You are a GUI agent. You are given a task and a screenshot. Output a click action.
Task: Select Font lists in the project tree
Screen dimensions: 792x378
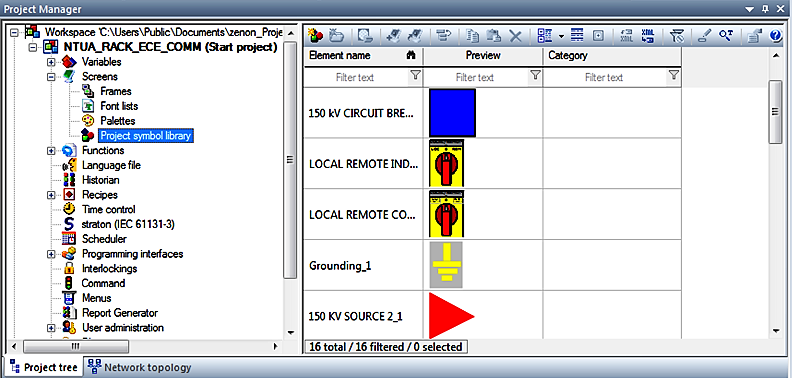coord(119,106)
